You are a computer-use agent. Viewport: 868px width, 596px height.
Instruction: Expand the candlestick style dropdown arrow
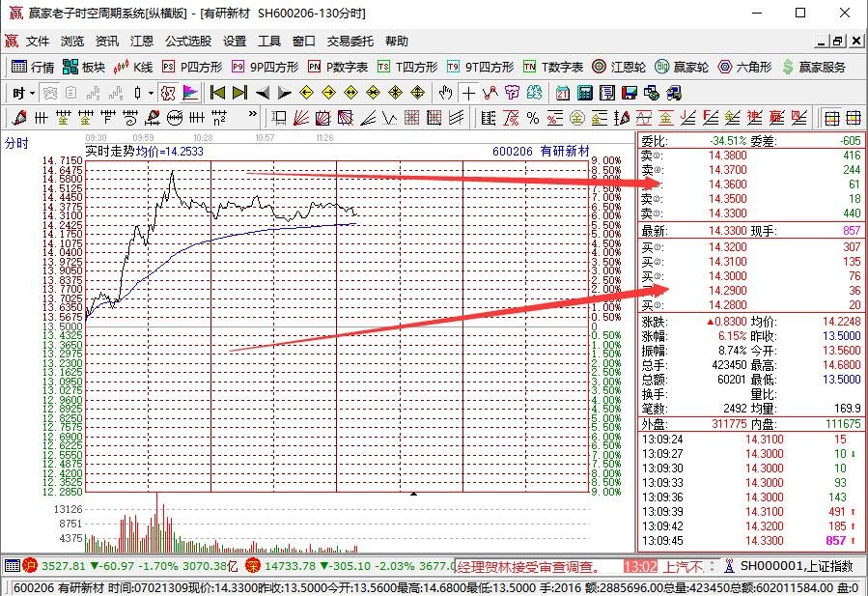(151, 94)
